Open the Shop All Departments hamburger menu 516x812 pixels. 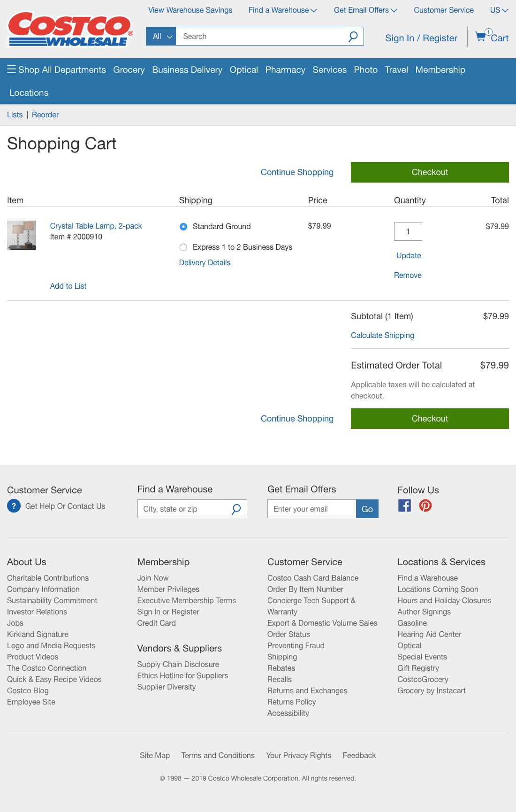[x=12, y=69]
